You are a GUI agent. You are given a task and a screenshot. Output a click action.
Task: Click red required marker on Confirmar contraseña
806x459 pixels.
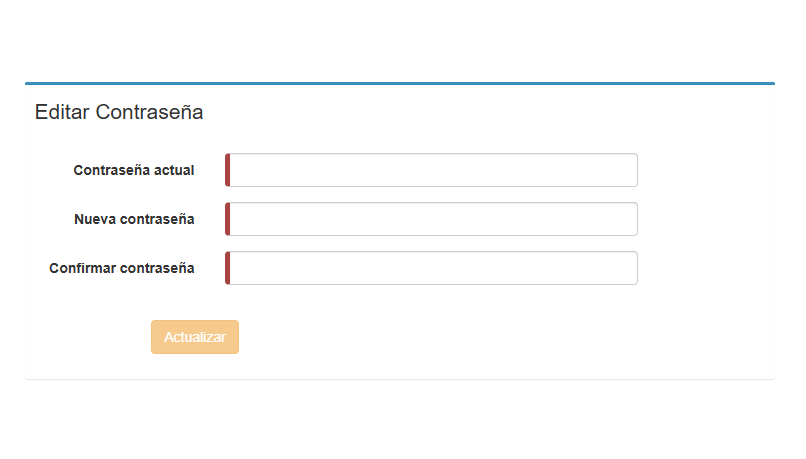228,268
